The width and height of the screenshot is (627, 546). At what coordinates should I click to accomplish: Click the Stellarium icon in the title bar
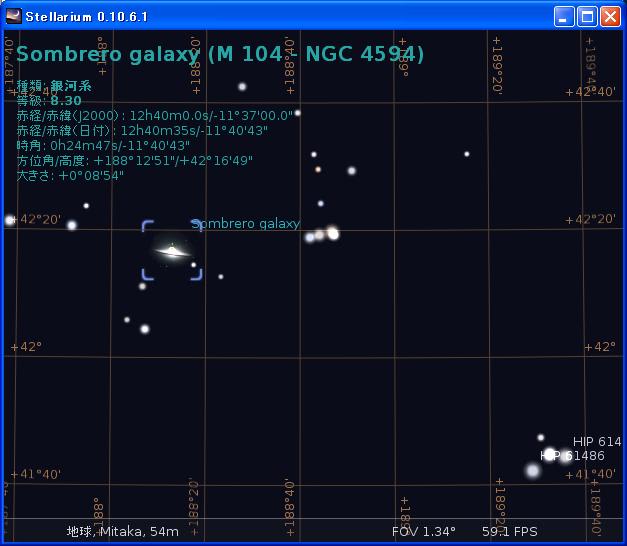(x=14, y=16)
